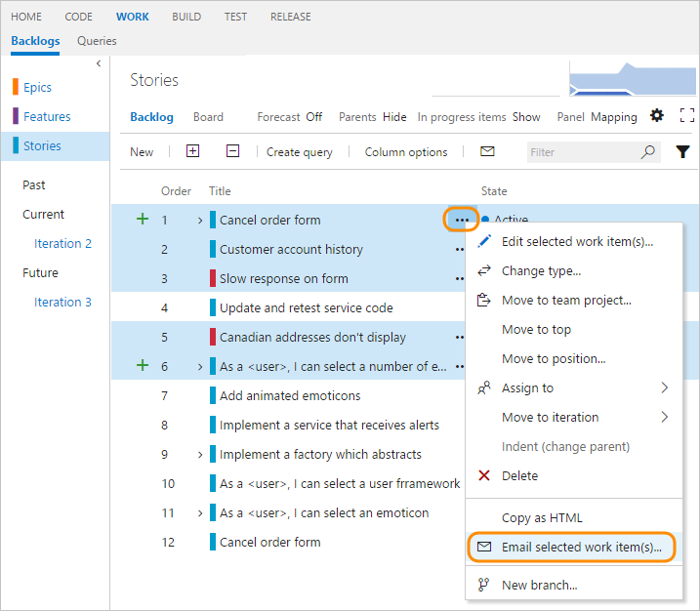Click Order column header
This screenshot has width=700, height=611.
176,191
